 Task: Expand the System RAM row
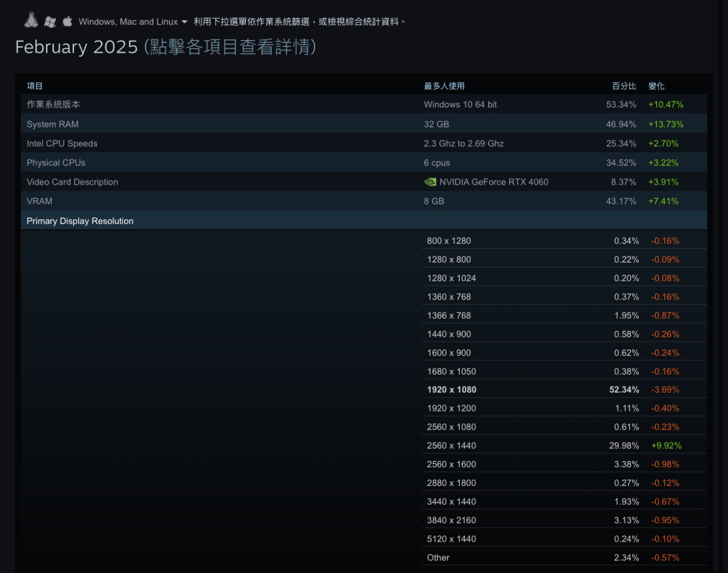pos(52,124)
